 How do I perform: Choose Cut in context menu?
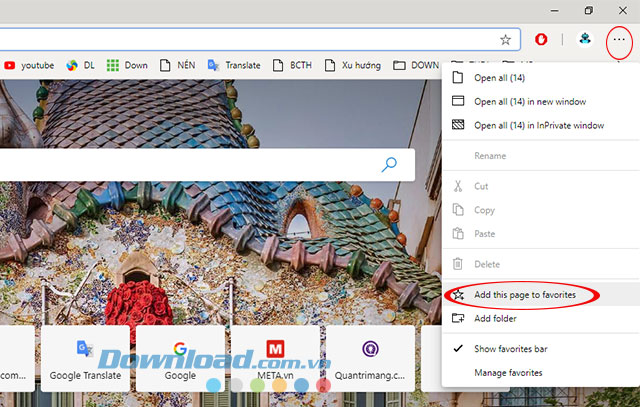pos(541,186)
